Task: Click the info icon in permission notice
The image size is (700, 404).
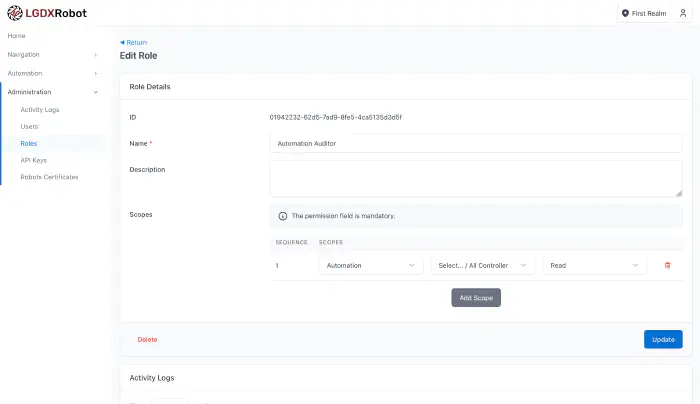Action: pos(282,216)
